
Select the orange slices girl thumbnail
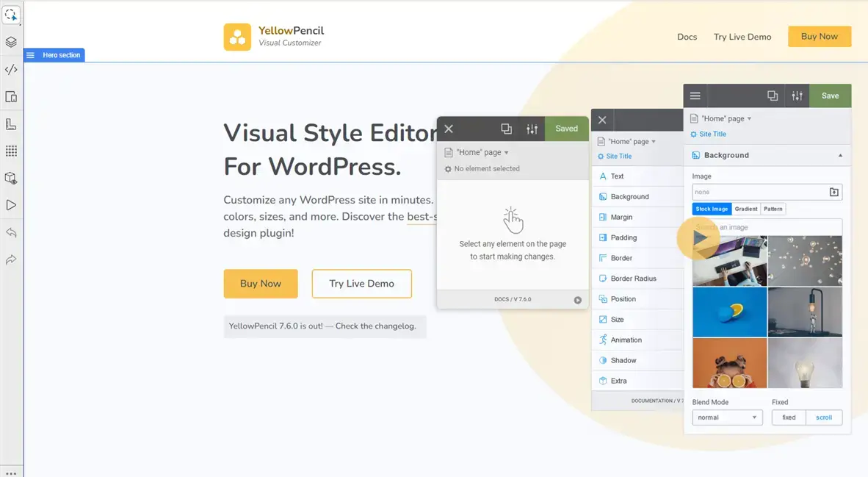click(x=730, y=363)
